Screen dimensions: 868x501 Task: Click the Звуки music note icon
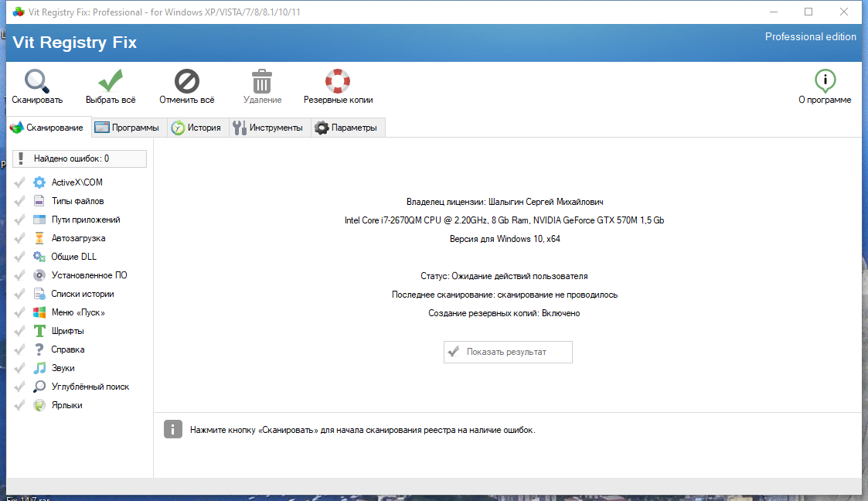(x=39, y=368)
